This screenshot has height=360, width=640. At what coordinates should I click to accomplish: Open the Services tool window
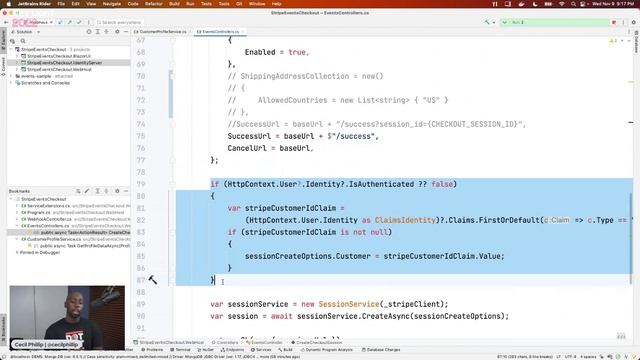(x=261, y=350)
